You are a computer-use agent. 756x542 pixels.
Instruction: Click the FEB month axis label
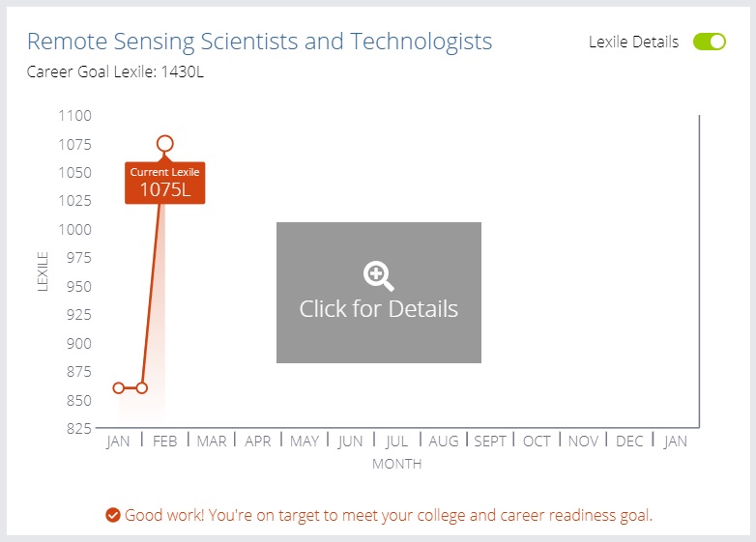[x=165, y=442]
